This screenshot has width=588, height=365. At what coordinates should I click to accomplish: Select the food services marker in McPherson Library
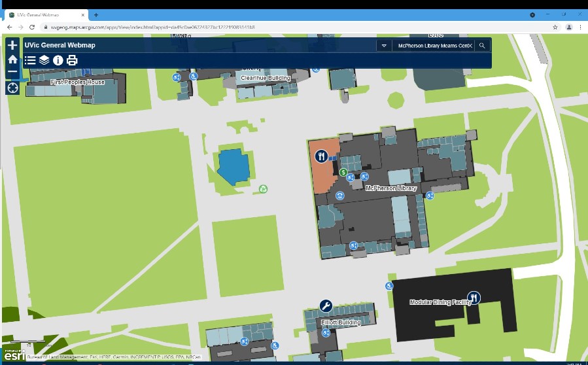click(321, 156)
